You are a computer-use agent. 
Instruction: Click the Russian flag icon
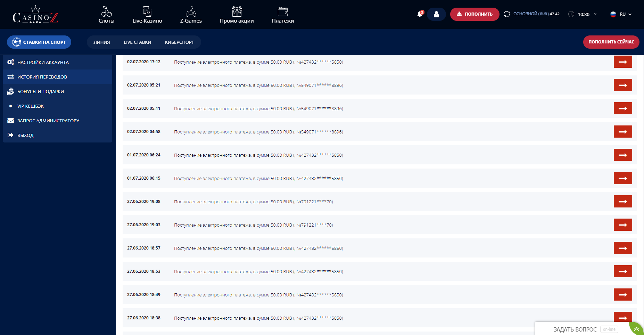click(x=613, y=14)
